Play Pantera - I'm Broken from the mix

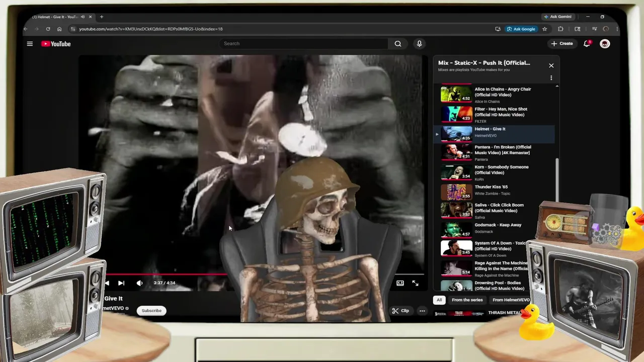[495, 153]
